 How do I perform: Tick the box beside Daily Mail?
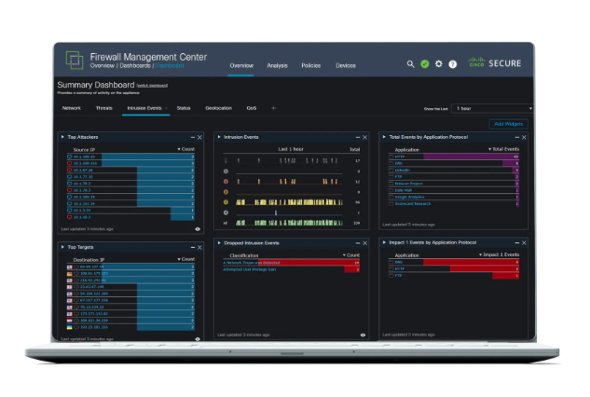pyautogui.click(x=391, y=190)
